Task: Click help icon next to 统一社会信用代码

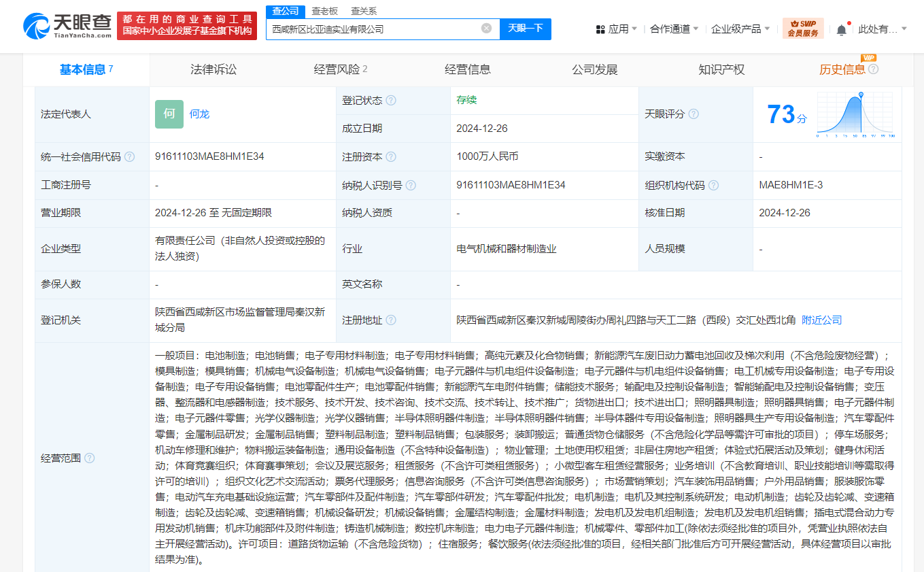Action: click(129, 156)
